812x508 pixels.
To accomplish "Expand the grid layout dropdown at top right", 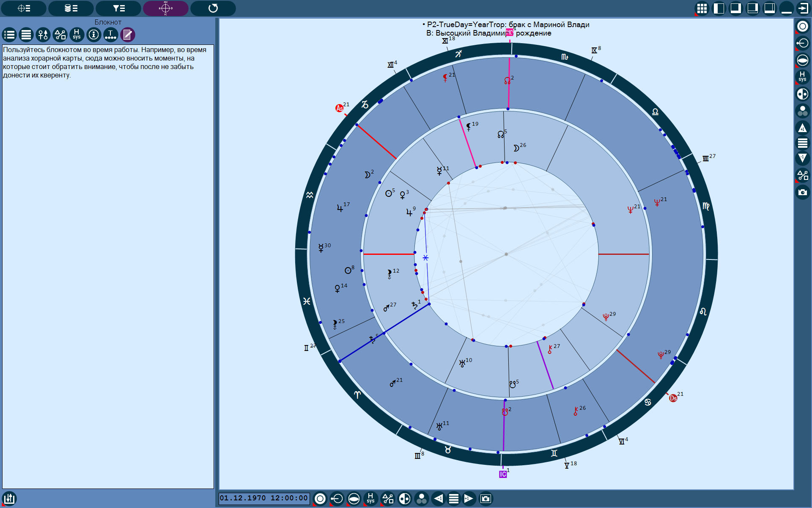I will tap(702, 8).
